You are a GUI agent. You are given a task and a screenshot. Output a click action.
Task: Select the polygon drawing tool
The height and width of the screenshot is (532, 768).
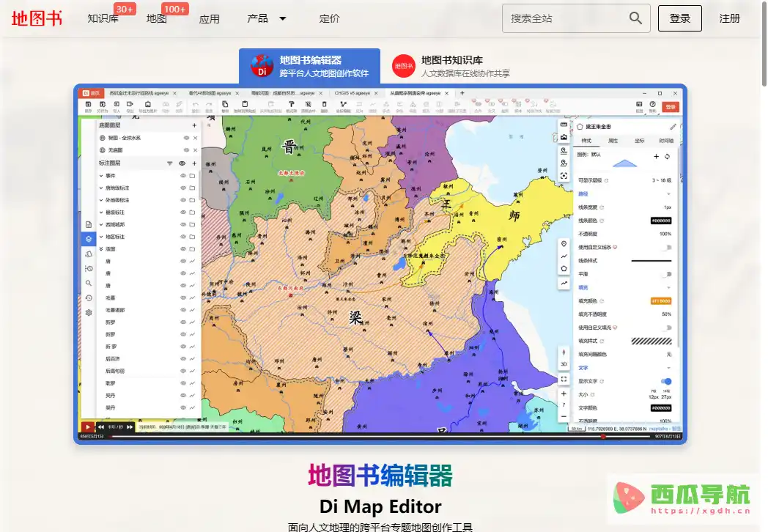coord(564,268)
